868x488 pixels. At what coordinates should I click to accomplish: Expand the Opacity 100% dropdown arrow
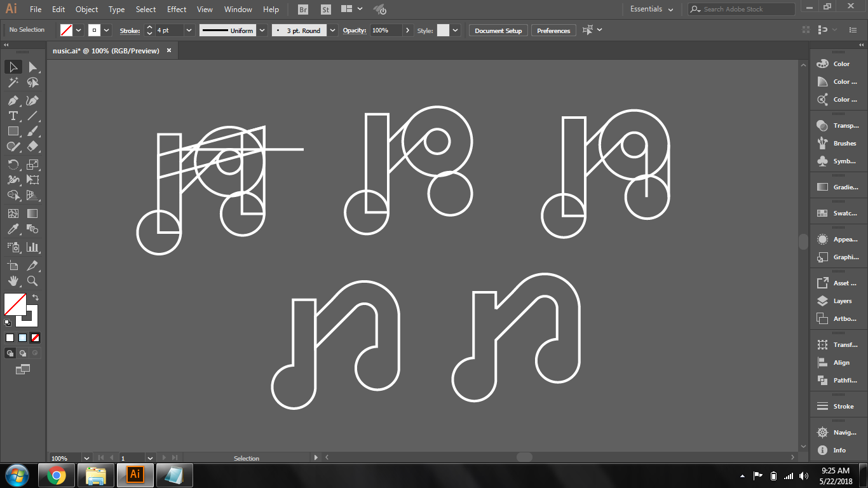point(407,30)
